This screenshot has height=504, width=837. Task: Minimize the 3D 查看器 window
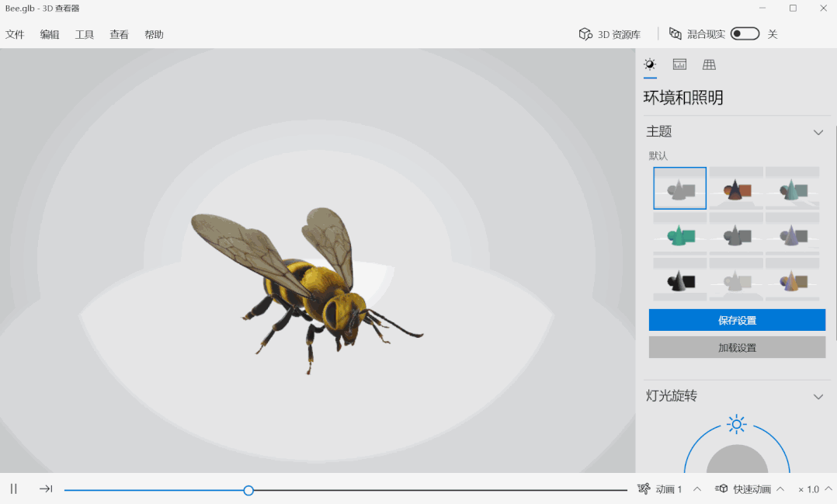coord(762,8)
